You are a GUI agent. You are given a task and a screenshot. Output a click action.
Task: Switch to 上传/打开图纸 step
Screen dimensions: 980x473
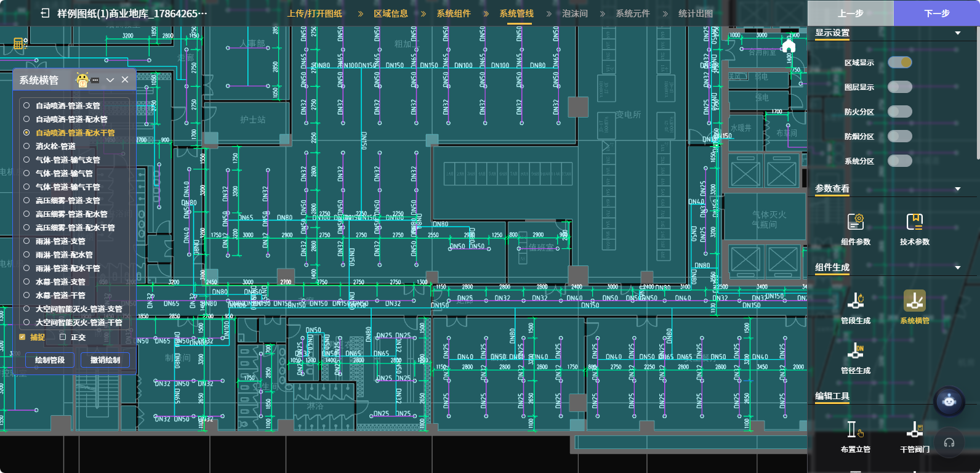315,13
